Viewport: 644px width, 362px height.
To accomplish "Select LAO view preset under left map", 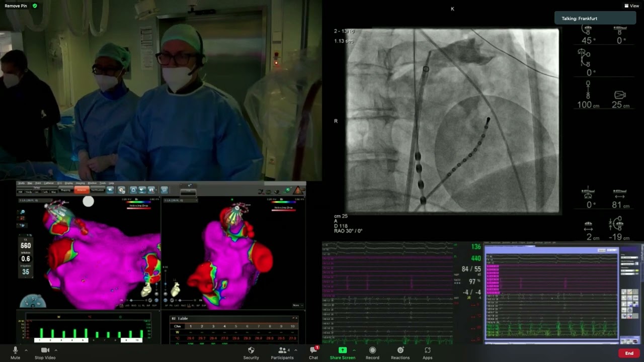I will click(x=127, y=305).
